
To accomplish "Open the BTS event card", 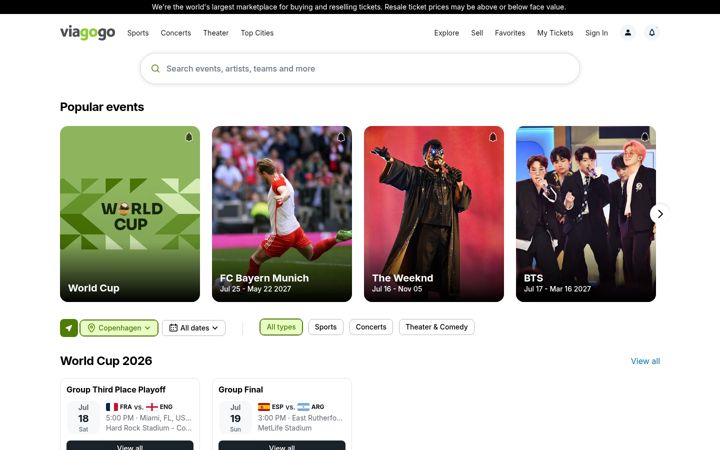I will click(x=586, y=214).
